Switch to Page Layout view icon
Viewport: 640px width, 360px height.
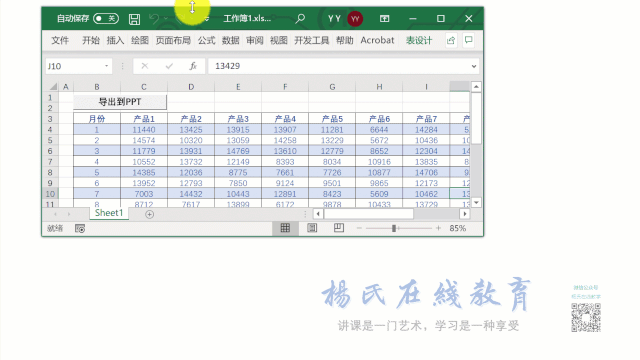coord(312,228)
